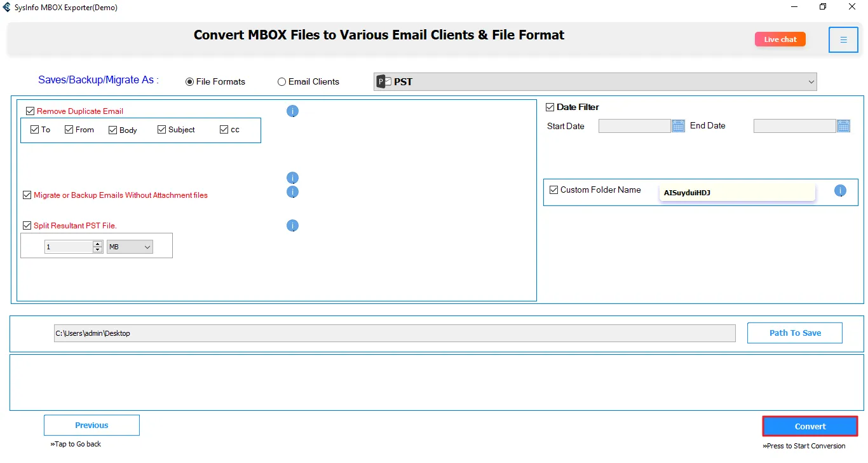
Task: Go back using the Previous button
Action: pyautogui.click(x=92, y=425)
